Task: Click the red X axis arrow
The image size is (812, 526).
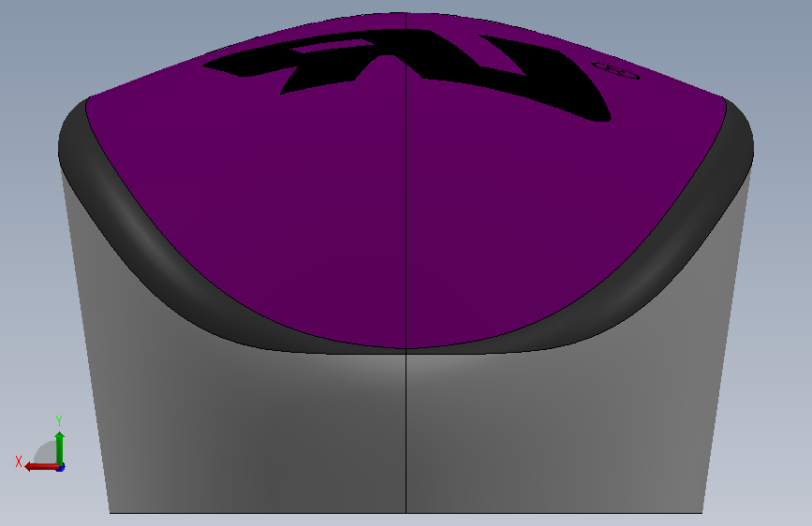Action: click(x=41, y=467)
